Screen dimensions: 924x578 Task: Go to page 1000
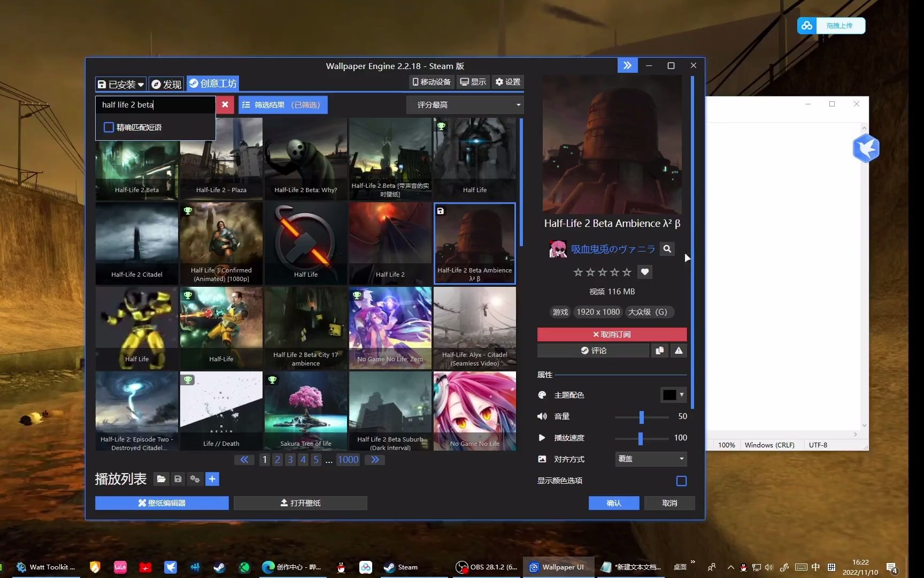[348, 460]
